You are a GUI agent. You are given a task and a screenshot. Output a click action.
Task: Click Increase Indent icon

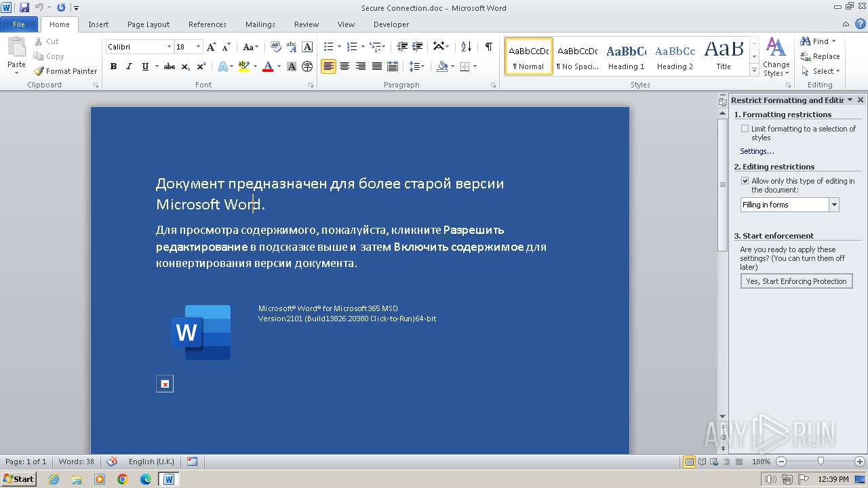click(418, 47)
